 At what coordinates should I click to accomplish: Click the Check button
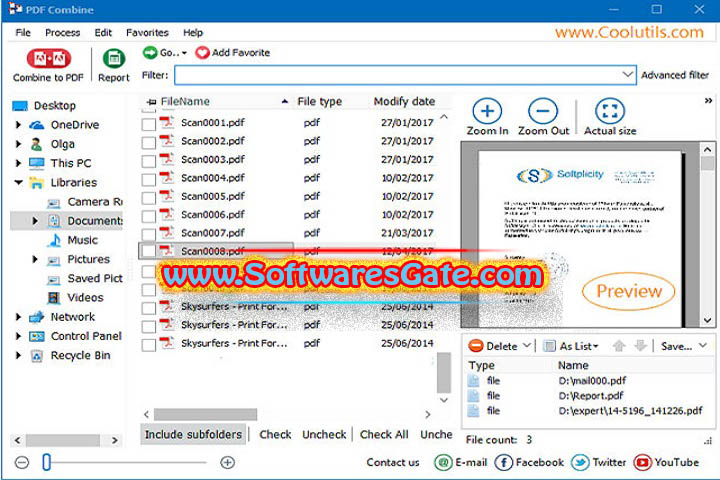(275, 435)
